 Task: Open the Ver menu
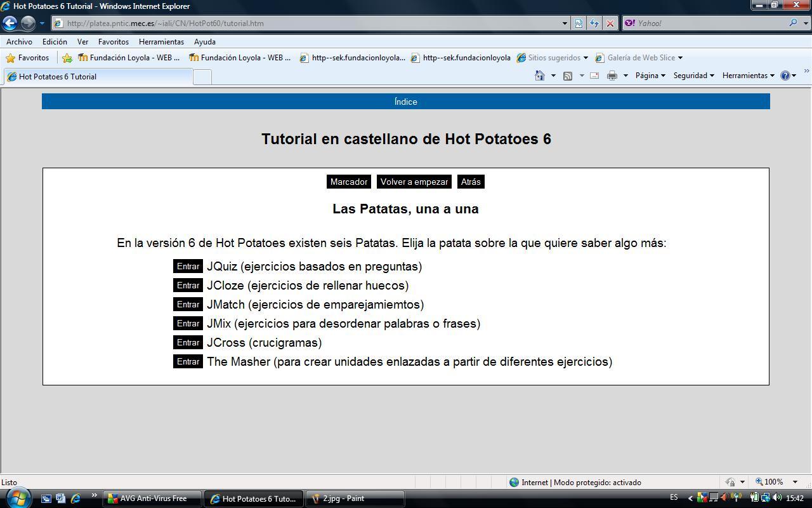[82, 41]
